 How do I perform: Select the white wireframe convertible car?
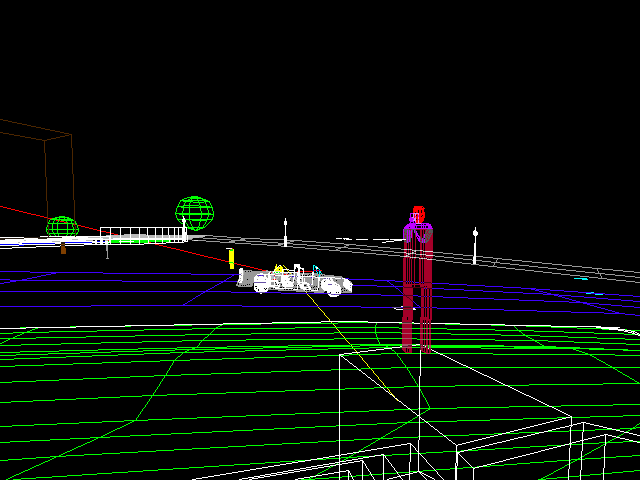[x=295, y=282]
